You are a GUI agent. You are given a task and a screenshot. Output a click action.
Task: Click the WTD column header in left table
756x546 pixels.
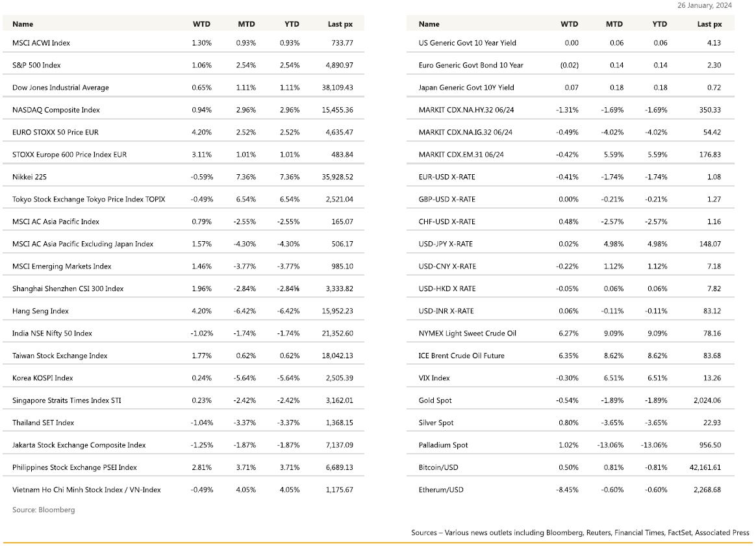[201, 24]
